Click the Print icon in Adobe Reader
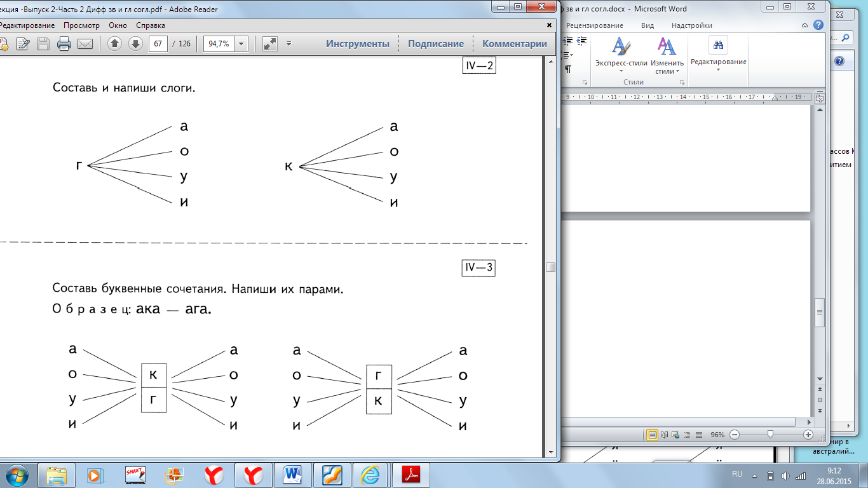 tap(64, 44)
